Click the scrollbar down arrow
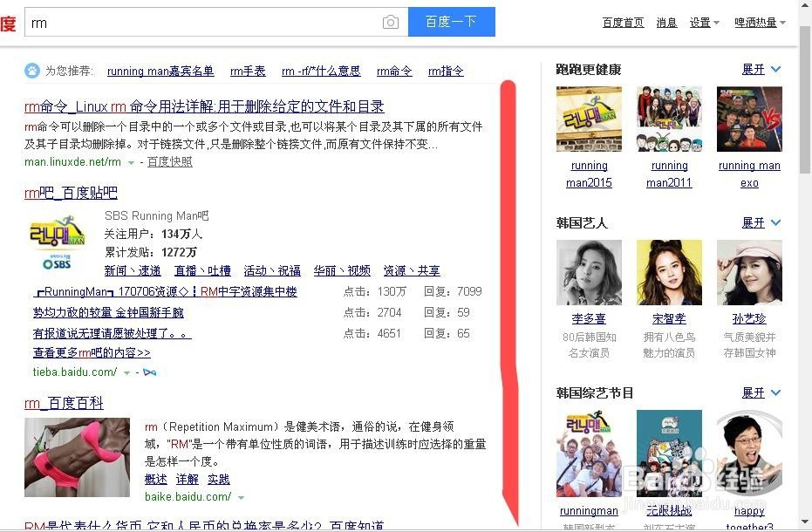 805,522
